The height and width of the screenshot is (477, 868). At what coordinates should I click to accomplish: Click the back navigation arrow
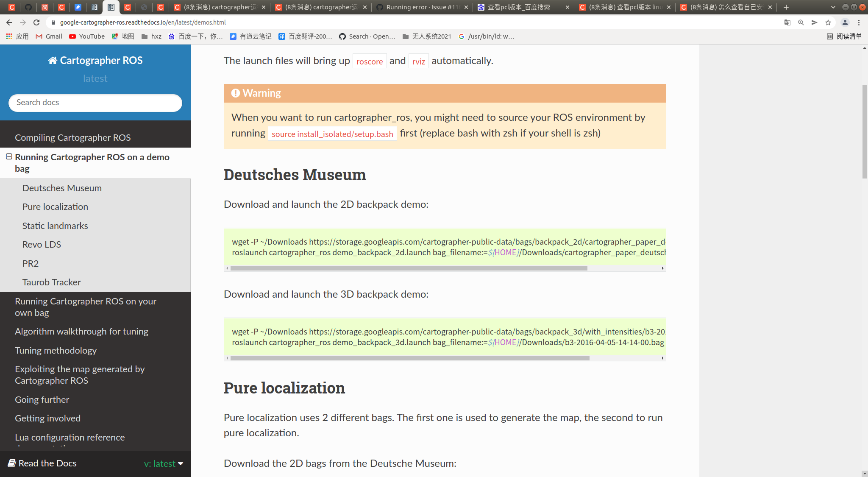[x=9, y=22]
